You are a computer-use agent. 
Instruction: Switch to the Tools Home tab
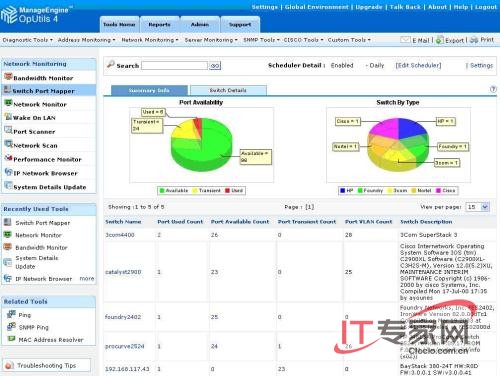coord(119,24)
